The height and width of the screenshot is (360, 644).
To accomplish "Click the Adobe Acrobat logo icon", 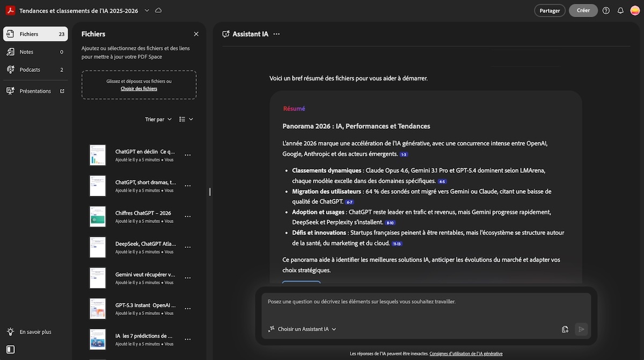I will point(10,11).
